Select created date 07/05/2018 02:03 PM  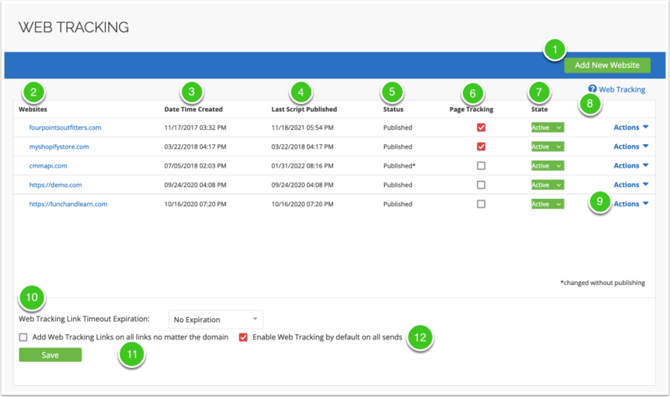click(x=195, y=166)
